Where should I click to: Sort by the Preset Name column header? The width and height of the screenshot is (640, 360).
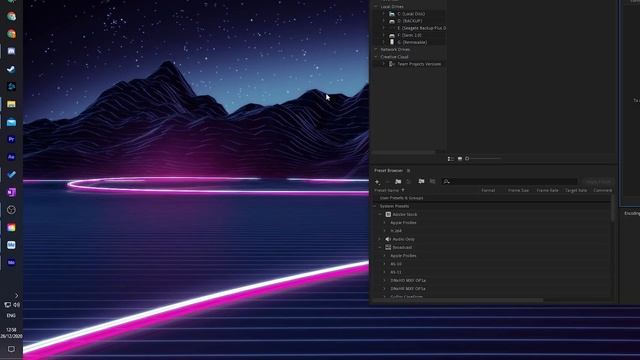387,190
